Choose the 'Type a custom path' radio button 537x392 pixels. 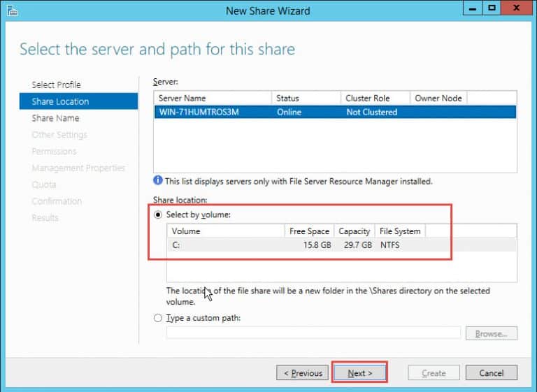(x=158, y=319)
